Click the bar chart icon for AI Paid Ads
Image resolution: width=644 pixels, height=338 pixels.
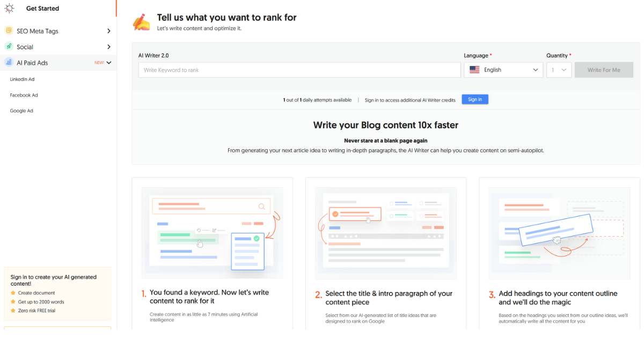9,63
